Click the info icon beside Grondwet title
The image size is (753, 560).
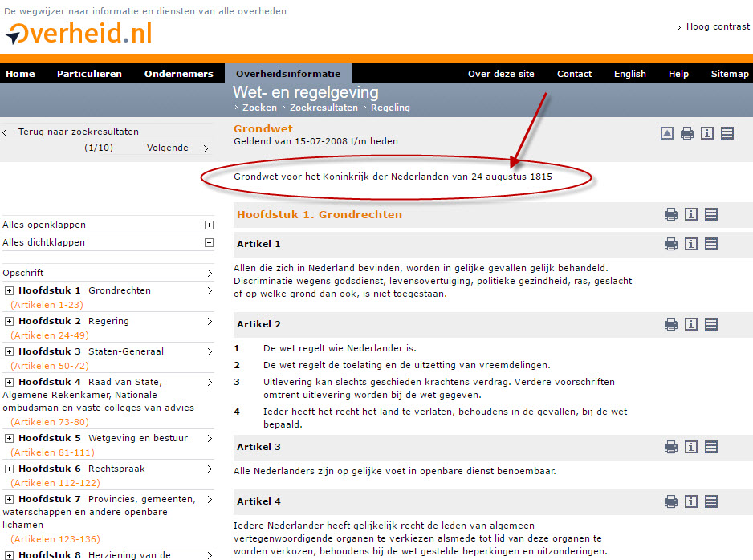click(x=707, y=134)
